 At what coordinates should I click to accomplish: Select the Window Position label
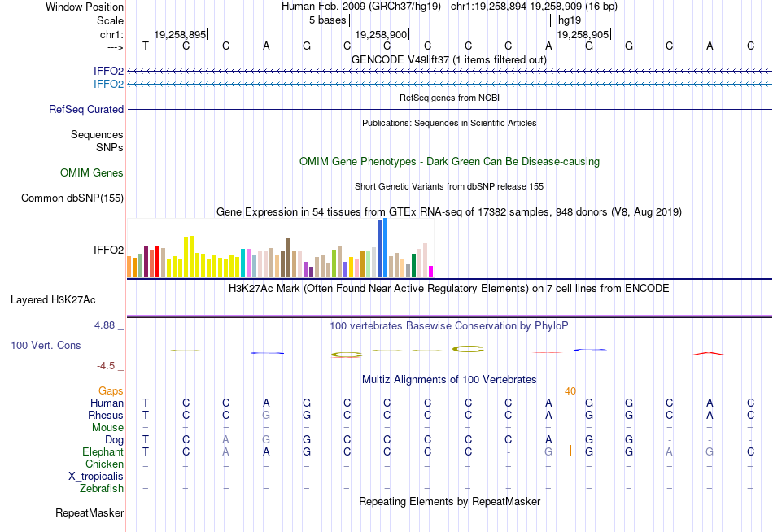(85, 7)
